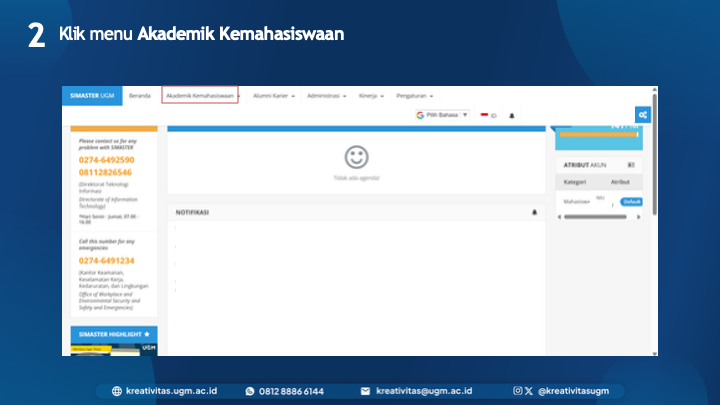Click the blue settings gears icon
Screen dimensions: 720x405
(644, 115)
